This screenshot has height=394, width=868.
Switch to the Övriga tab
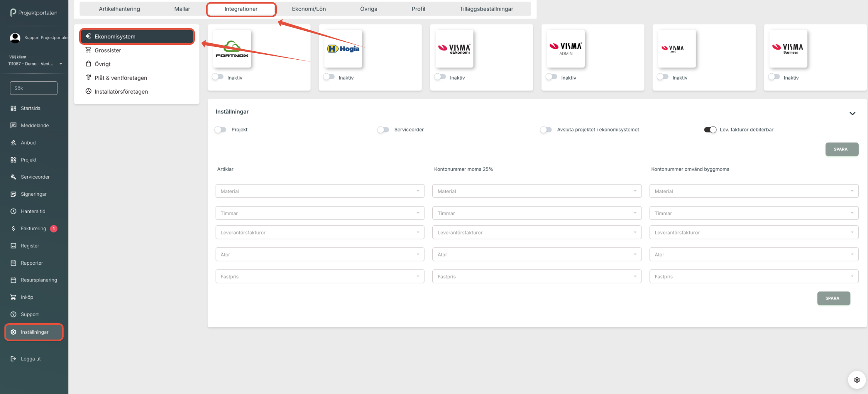click(x=368, y=9)
